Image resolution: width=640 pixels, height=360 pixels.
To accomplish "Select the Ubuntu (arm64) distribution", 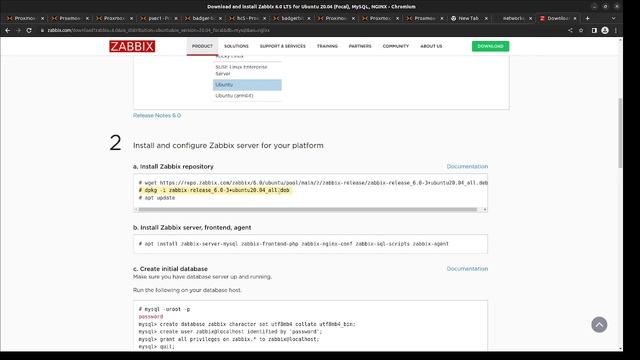I will (x=247, y=96).
